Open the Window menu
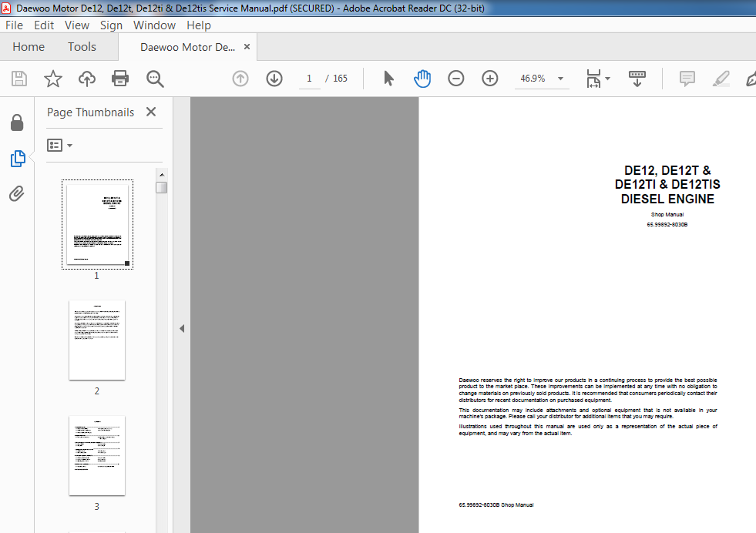Image resolution: width=756 pixels, height=533 pixels. pyautogui.click(x=154, y=25)
